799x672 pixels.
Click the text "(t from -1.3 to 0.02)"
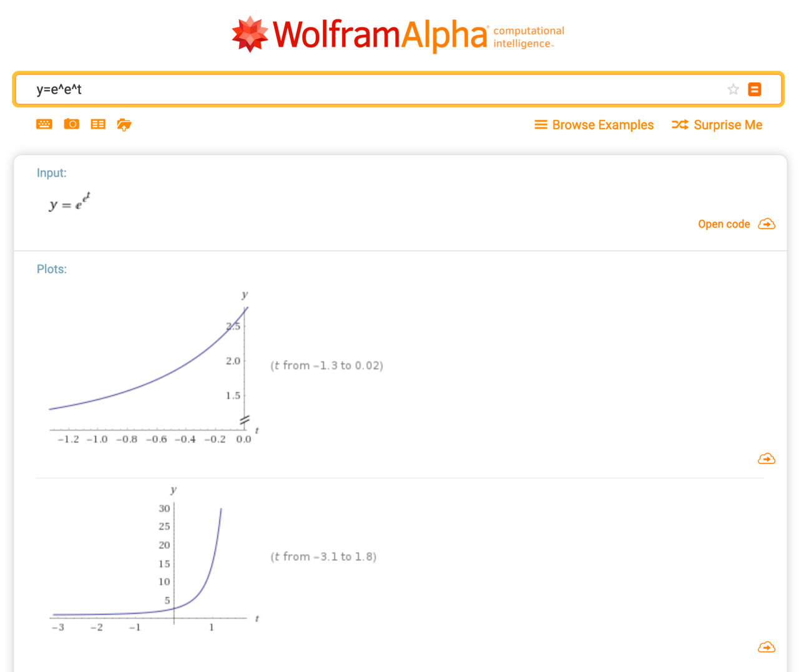click(x=326, y=366)
